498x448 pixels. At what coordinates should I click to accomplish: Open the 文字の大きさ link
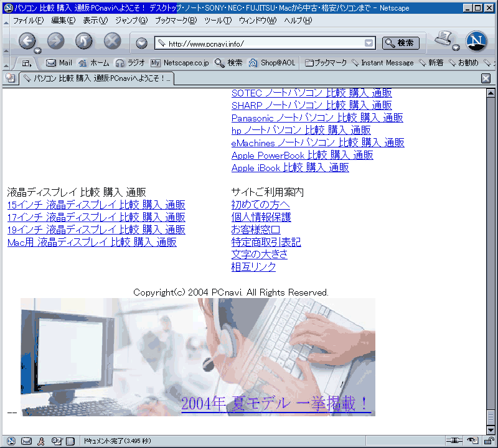pos(260,254)
